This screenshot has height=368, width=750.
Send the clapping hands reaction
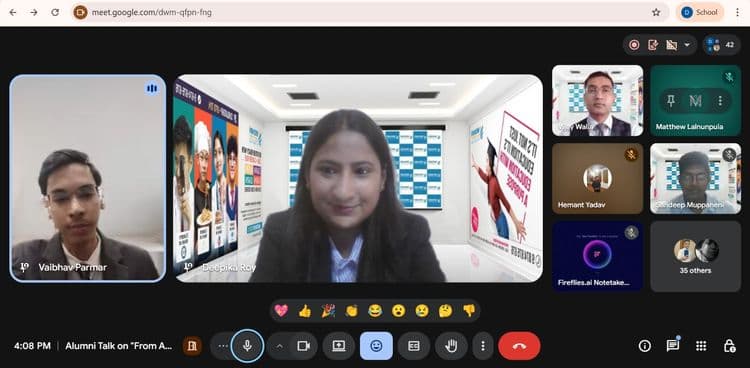[x=352, y=311]
